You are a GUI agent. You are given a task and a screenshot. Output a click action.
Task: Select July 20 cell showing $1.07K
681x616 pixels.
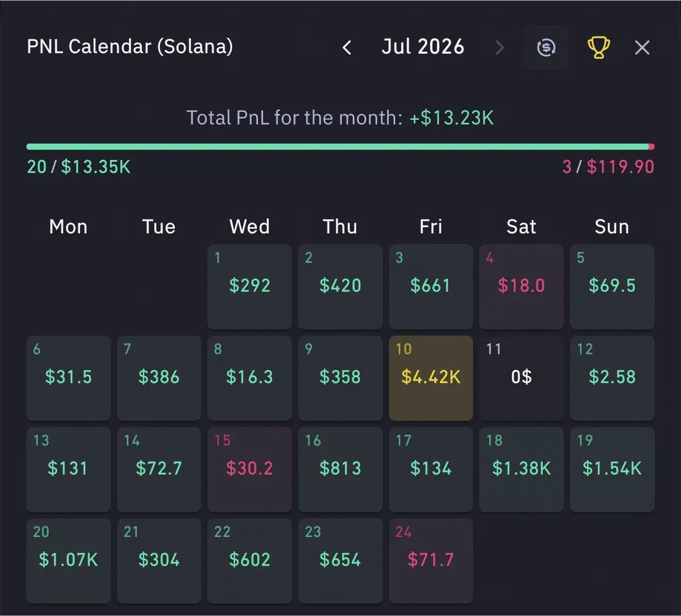pyautogui.click(x=69, y=561)
